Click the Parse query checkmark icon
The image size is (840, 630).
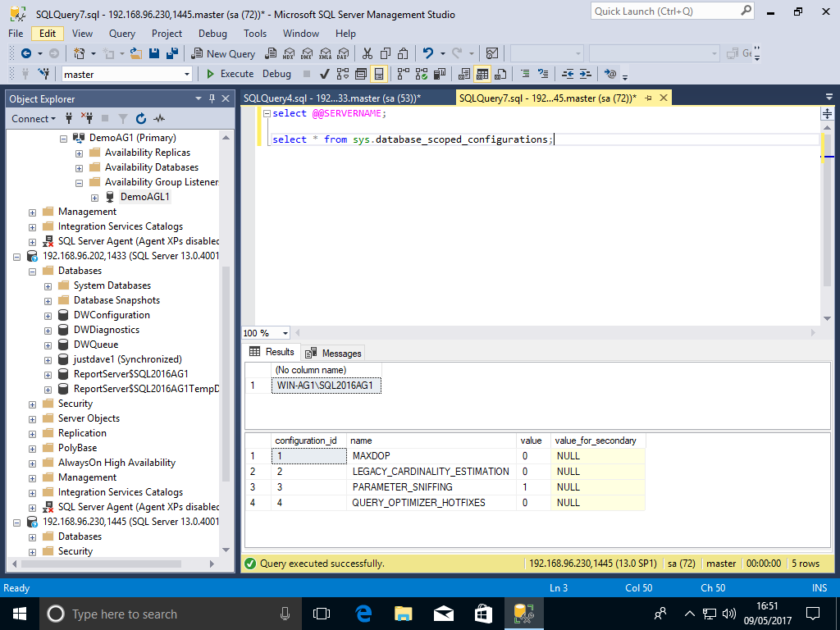[x=325, y=74]
